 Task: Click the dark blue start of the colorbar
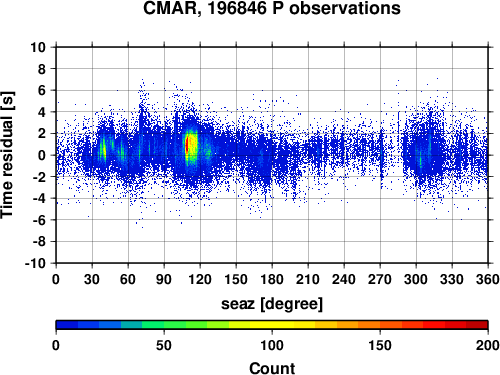[x=67, y=325]
